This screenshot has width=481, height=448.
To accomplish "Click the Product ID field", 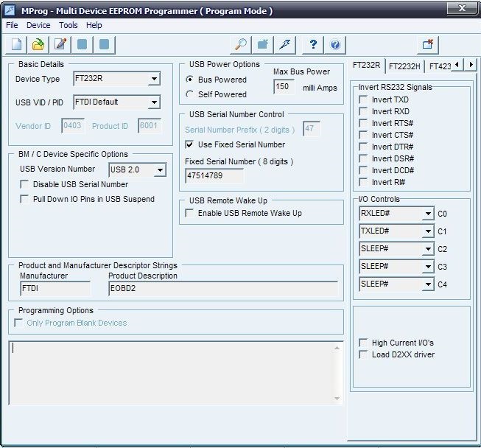I will 149,126.
